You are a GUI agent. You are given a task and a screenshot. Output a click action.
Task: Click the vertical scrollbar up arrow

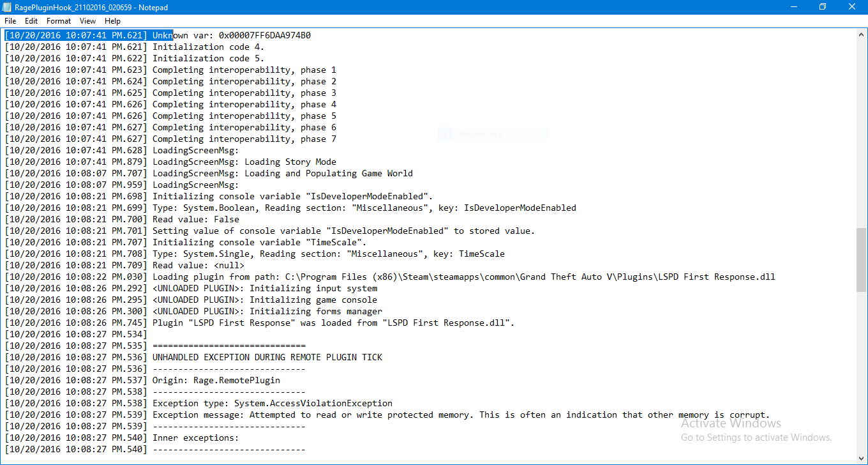point(862,33)
